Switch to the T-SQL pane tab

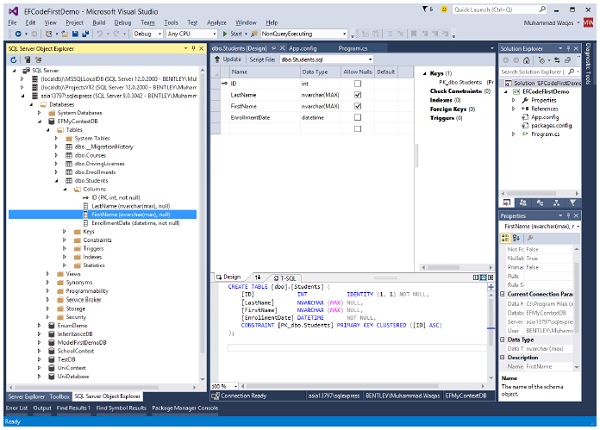286,277
